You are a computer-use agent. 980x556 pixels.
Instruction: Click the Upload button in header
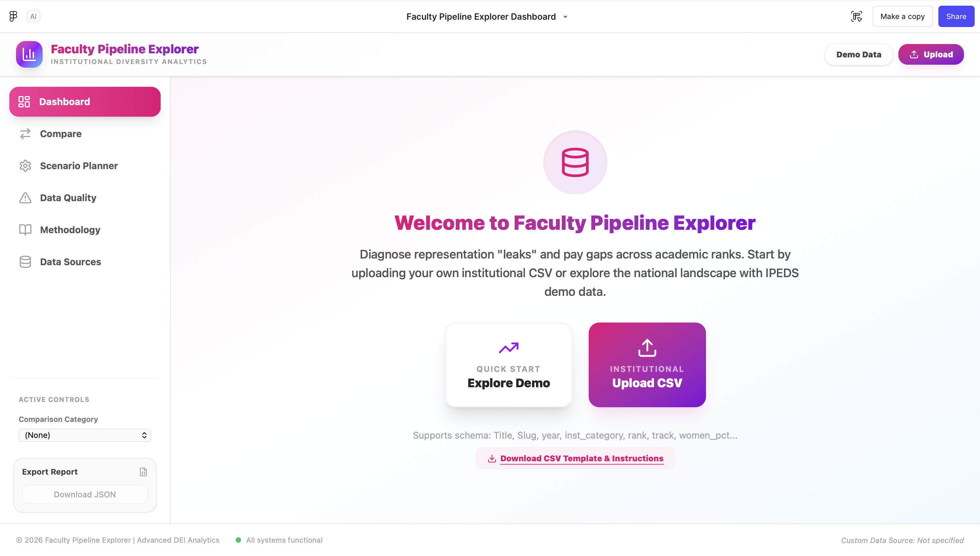[930, 54]
